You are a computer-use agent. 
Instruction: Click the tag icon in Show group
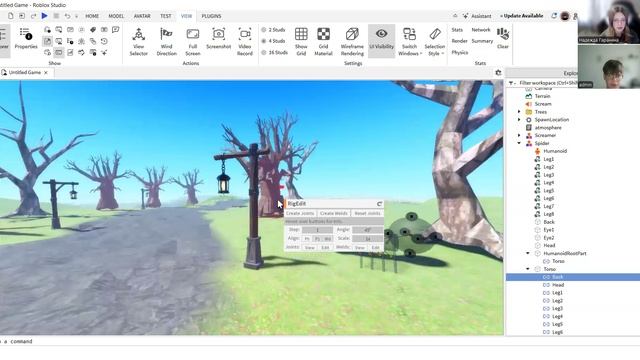(x=93, y=30)
